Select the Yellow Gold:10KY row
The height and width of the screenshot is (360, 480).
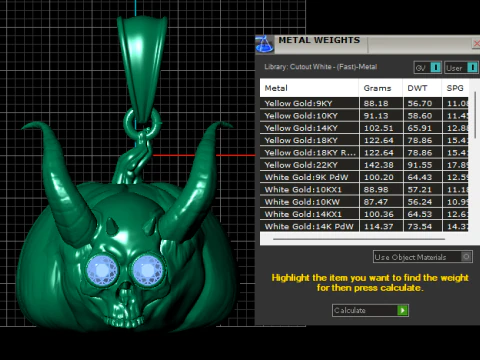tap(364, 116)
